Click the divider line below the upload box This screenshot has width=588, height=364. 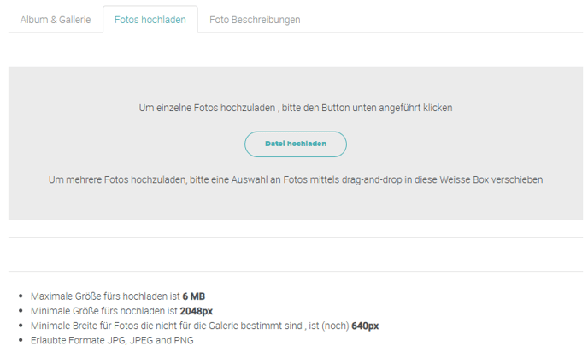click(x=295, y=237)
